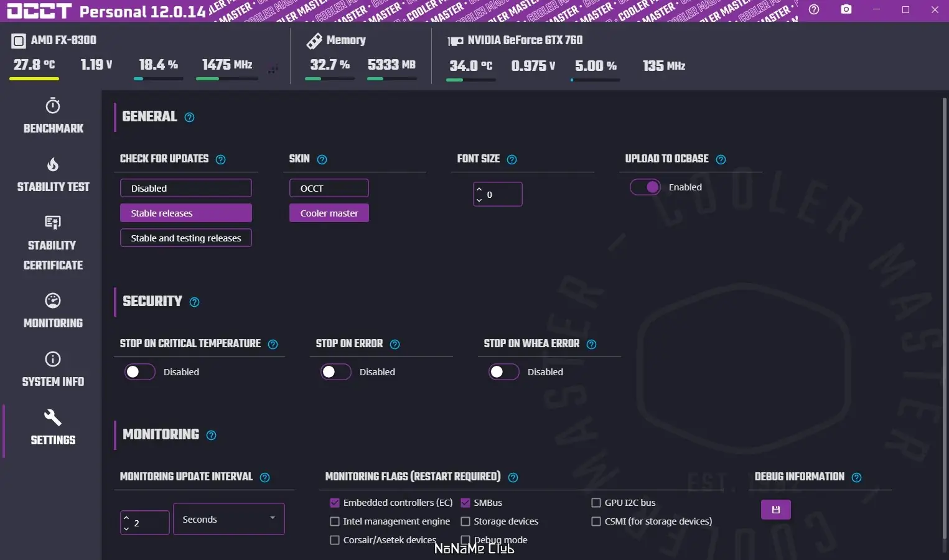Uncheck Embedded controllers (EC)

[335, 503]
